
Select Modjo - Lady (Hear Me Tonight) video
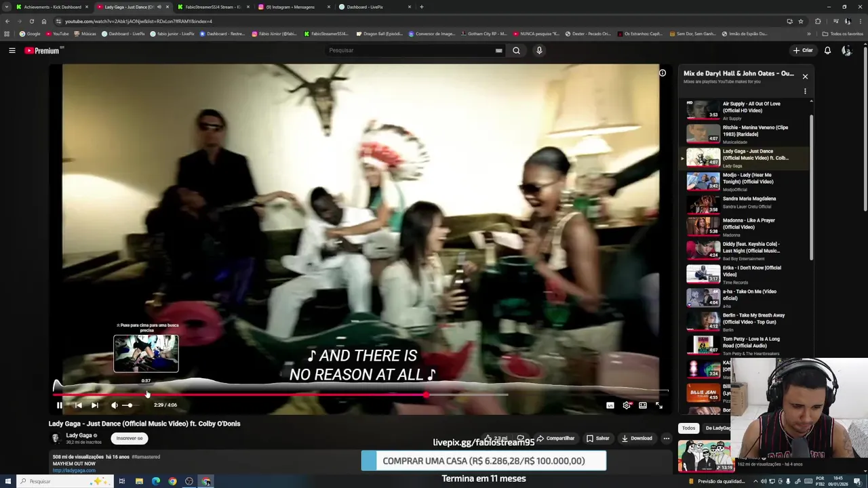coord(744,181)
